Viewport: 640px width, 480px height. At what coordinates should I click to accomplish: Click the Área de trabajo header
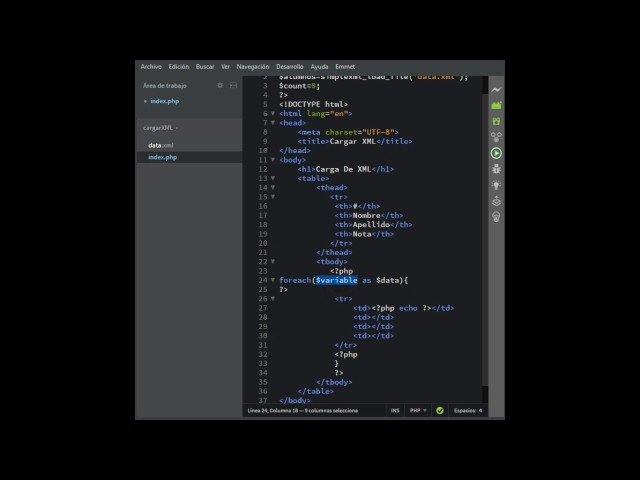(164, 86)
